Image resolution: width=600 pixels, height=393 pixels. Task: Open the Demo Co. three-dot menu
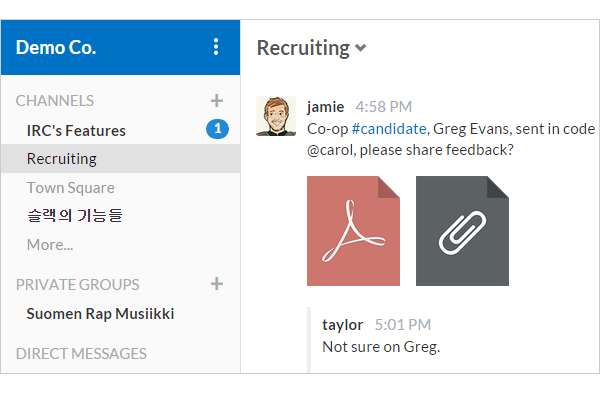(x=216, y=47)
